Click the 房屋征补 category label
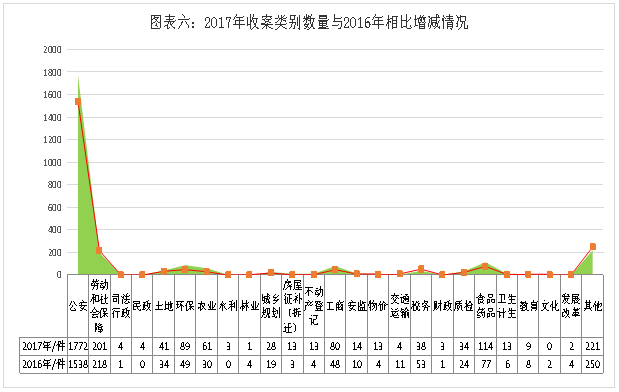619x392 pixels. tap(292, 306)
